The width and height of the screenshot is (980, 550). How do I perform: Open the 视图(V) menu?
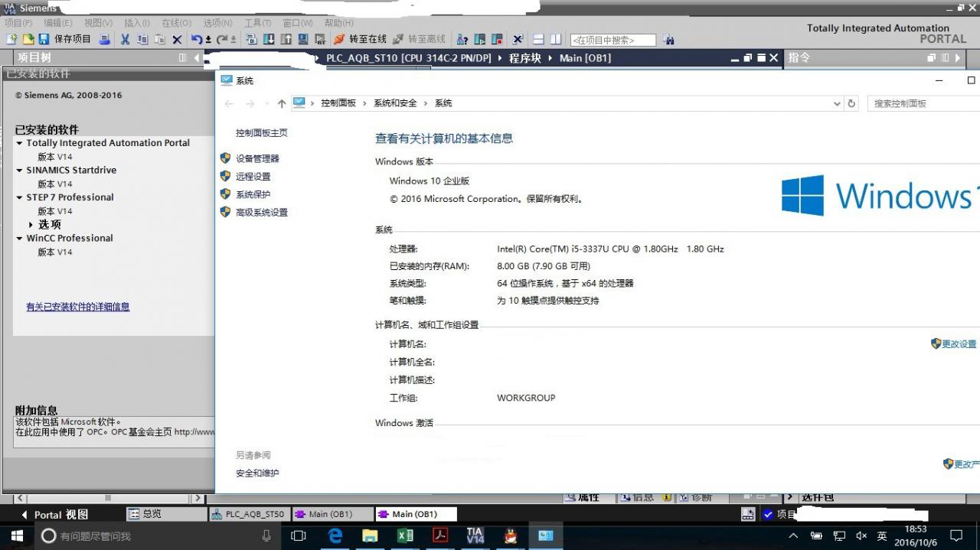pyautogui.click(x=98, y=23)
